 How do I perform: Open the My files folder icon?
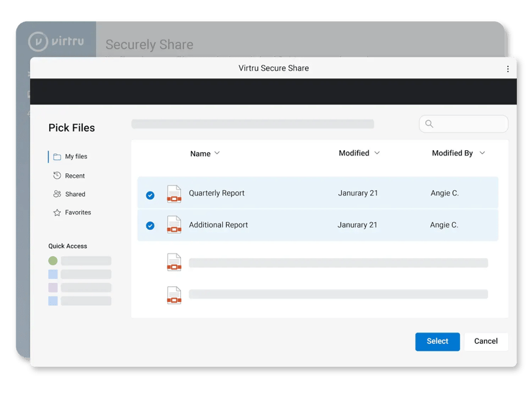coord(59,156)
